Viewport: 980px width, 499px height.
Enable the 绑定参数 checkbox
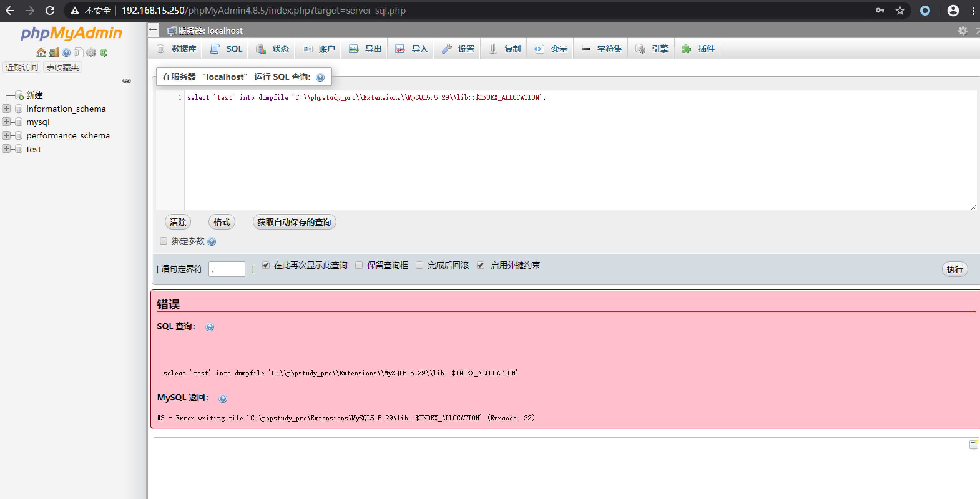pos(164,241)
